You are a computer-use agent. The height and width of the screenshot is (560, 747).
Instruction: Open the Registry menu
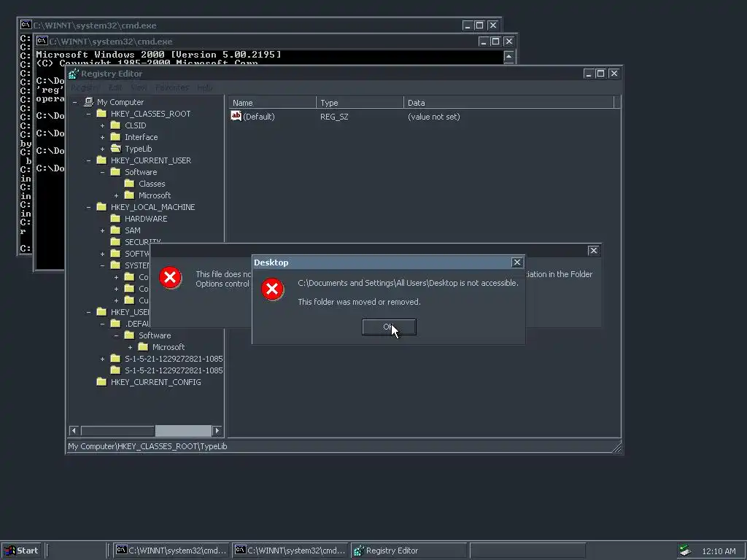[85, 87]
